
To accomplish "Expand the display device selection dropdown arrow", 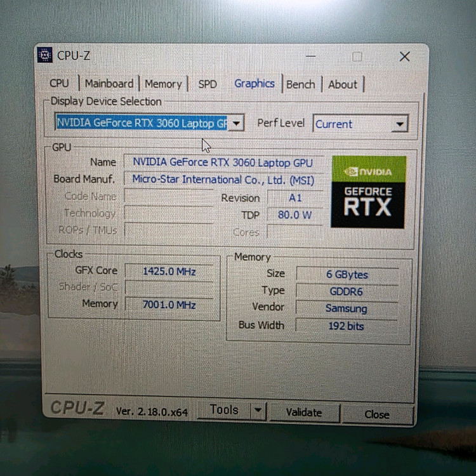I will coord(236,123).
